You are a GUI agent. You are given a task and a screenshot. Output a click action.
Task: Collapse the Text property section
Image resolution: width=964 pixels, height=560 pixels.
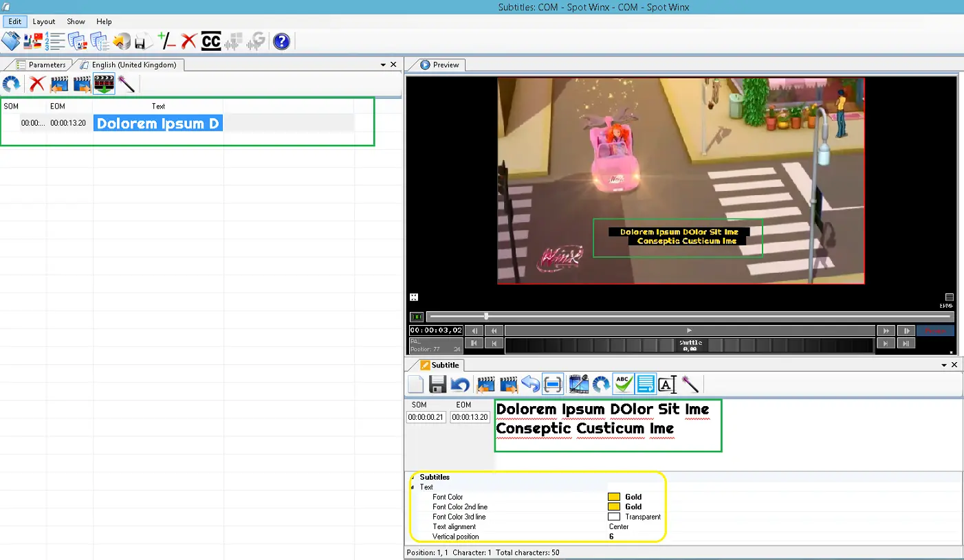[x=413, y=487]
